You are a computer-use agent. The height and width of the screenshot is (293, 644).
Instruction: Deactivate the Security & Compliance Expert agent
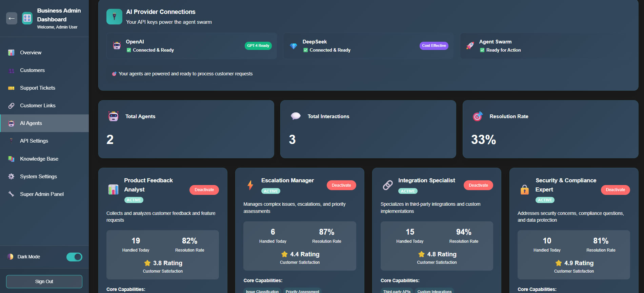(x=615, y=190)
